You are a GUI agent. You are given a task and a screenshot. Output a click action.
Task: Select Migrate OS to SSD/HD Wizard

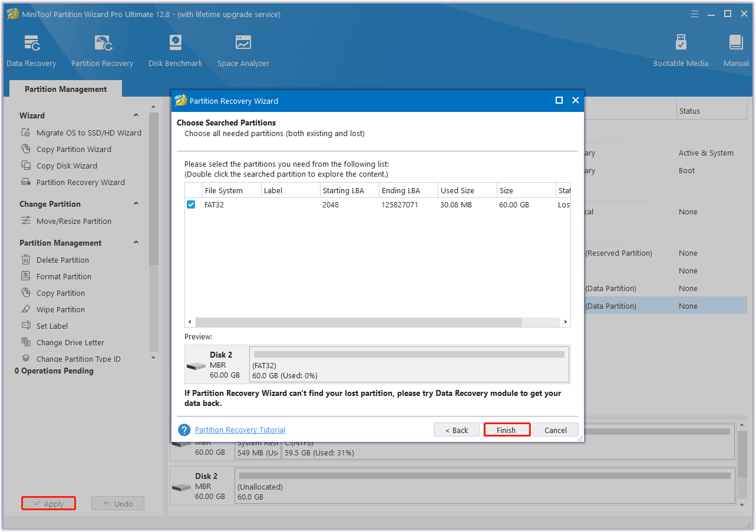[x=88, y=133]
